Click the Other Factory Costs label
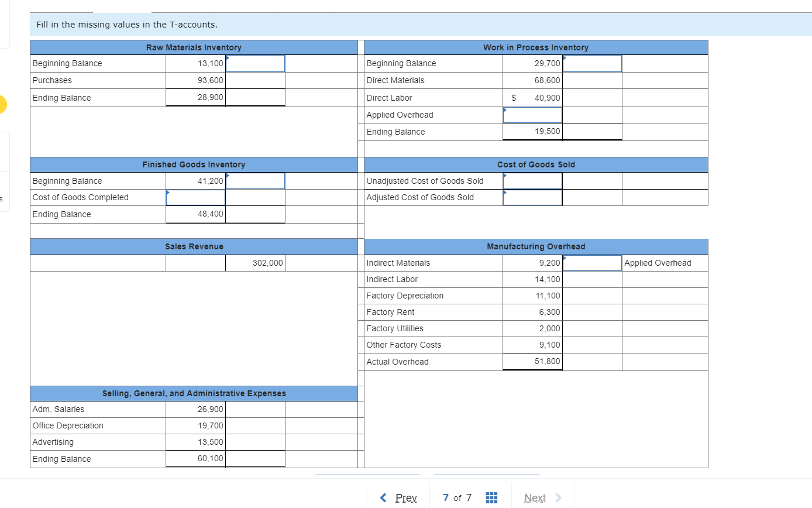The image size is (812, 508). [x=404, y=345]
